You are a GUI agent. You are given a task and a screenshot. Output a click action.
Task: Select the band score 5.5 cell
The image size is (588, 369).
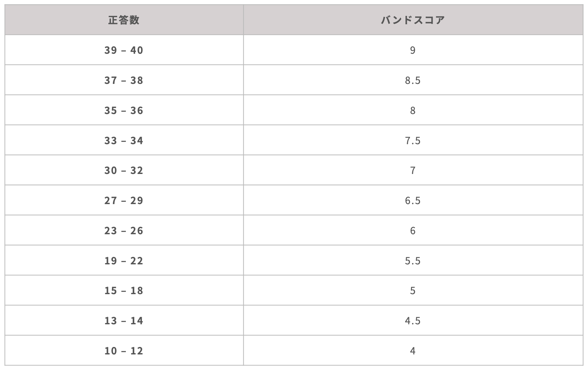click(x=413, y=260)
